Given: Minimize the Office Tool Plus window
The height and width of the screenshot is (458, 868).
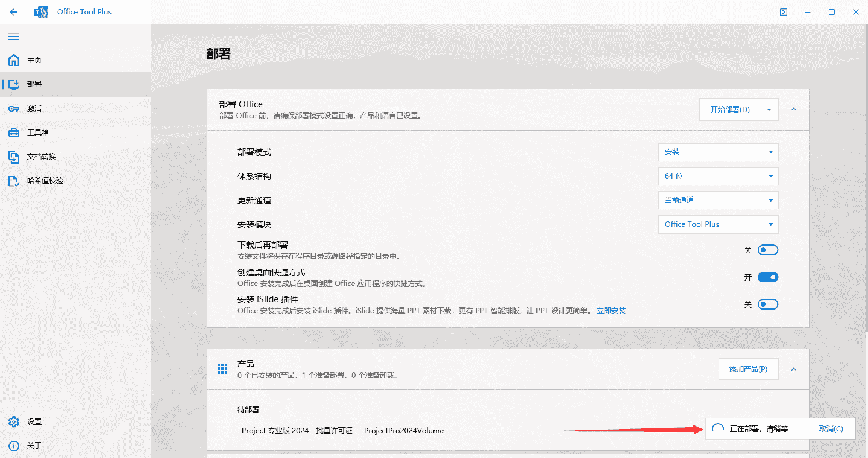Looking at the screenshot, I should [x=808, y=12].
